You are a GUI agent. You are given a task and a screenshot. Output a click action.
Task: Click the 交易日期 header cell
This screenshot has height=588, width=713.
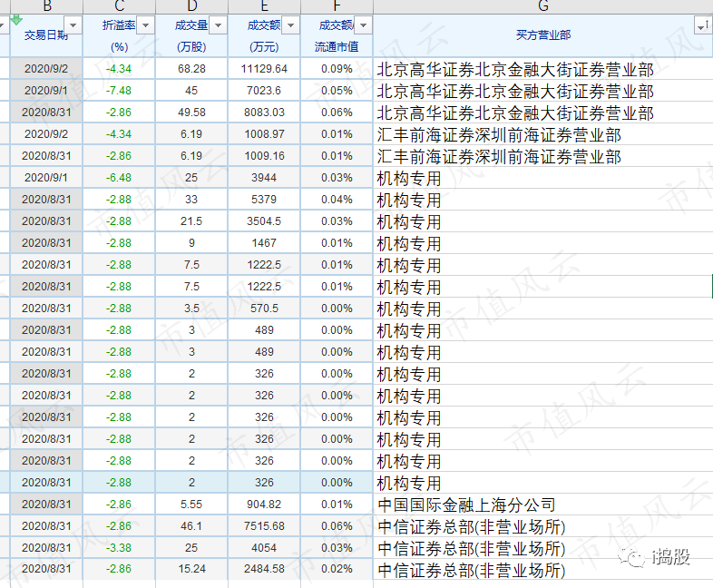click(46, 35)
